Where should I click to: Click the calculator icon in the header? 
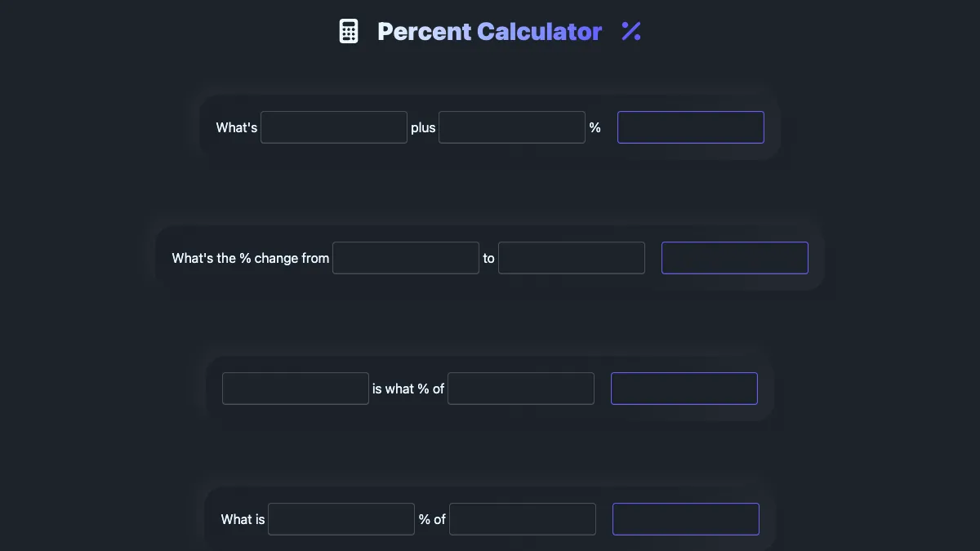coord(349,31)
